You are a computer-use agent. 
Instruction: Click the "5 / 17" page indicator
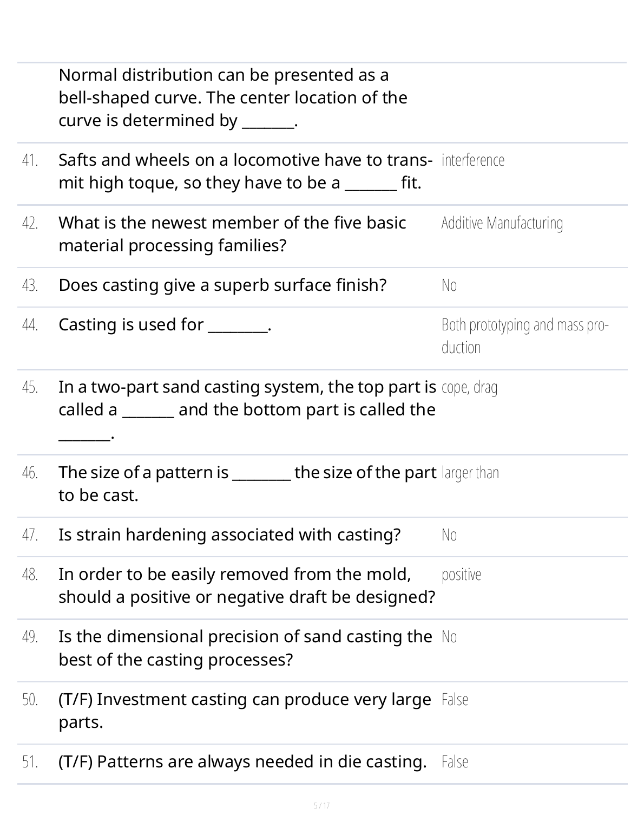tap(322, 805)
